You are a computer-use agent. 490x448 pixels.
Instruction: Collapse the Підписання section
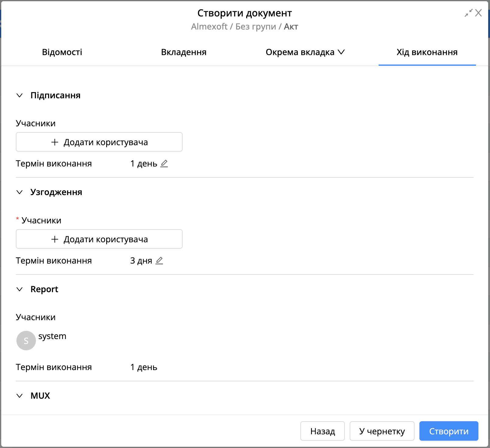(19, 95)
